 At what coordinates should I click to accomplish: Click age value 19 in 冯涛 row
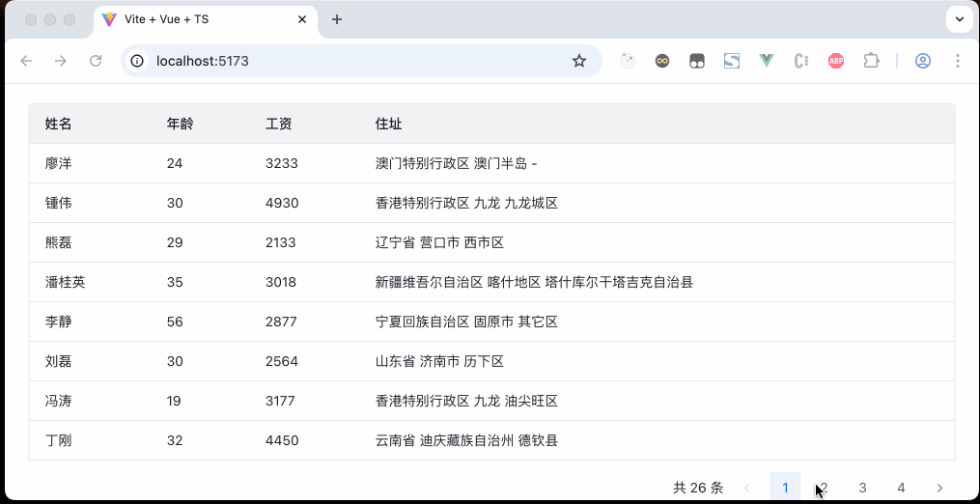tap(174, 401)
